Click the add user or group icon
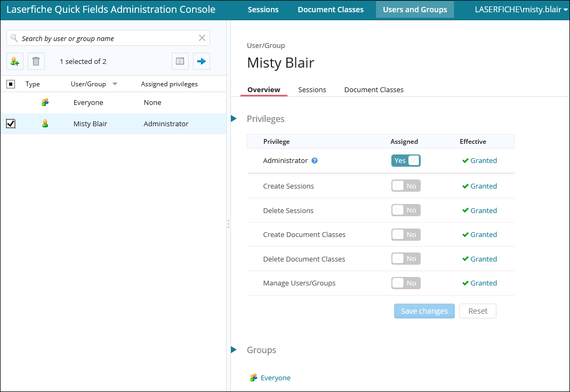 (15, 61)
